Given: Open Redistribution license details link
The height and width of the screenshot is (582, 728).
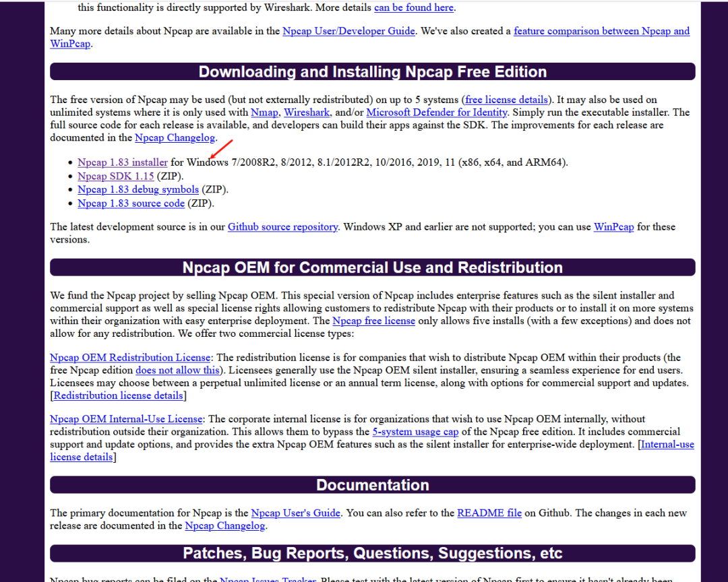Looking at the screenshot, I should coord(119,395).
